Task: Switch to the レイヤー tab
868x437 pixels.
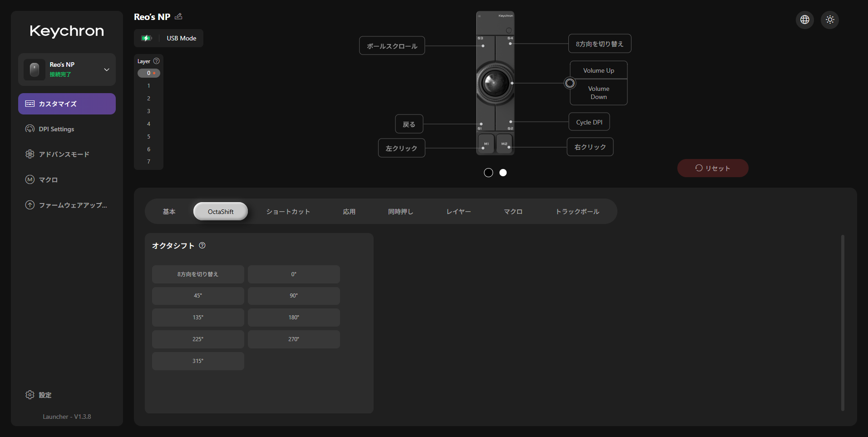Action: pos(459,212)
